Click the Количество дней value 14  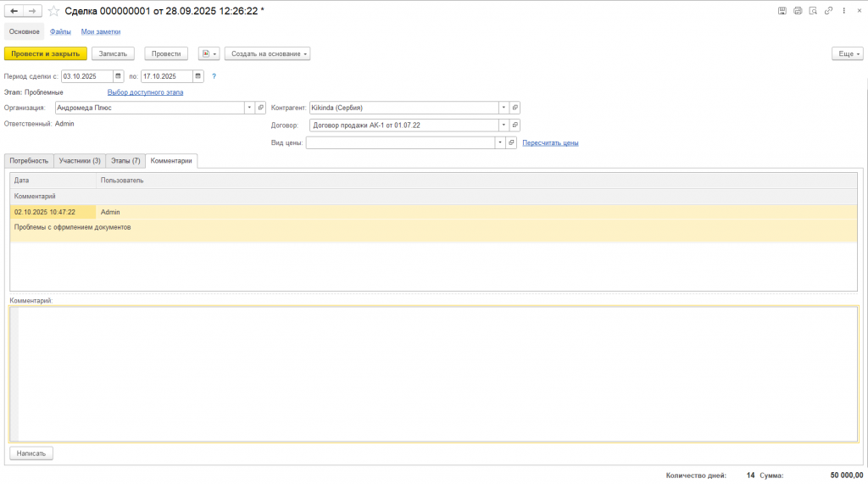click(750, 476)
